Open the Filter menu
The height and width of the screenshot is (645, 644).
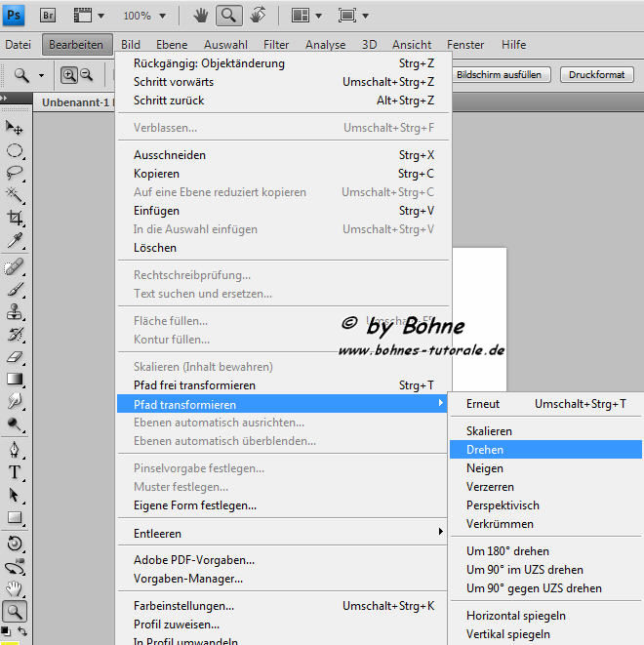click(276, 45)
